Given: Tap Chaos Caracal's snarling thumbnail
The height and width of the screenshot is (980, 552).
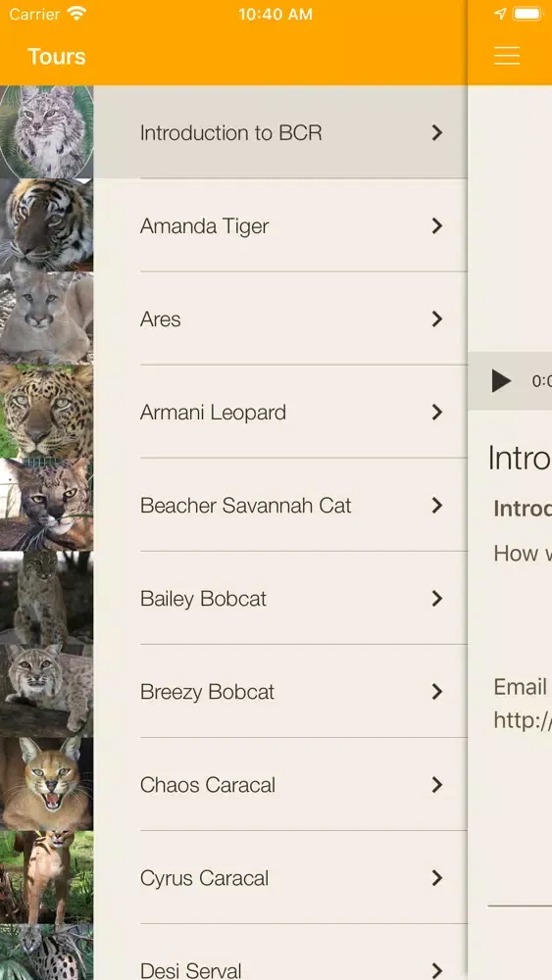Looking at the screenshot, I should pos(47,784).
